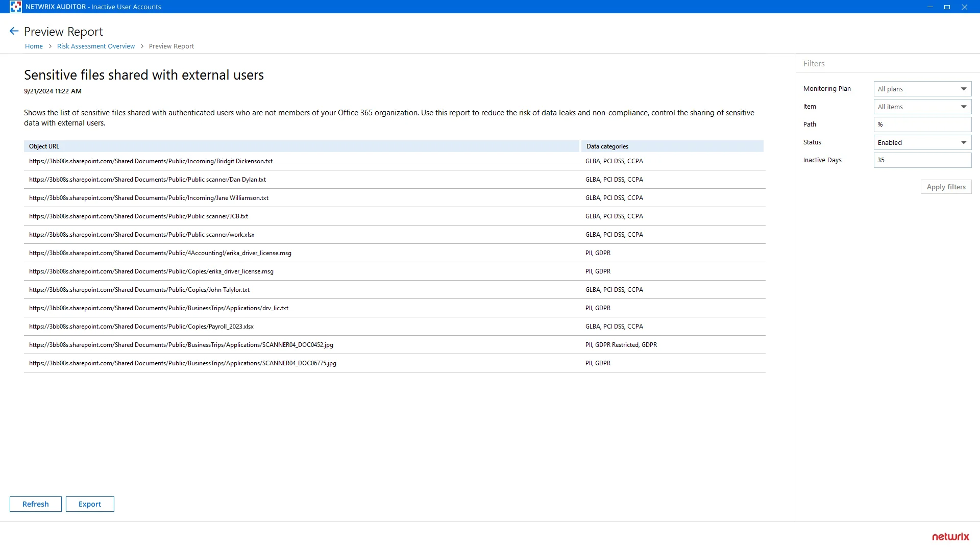The width and height of the screenshot is (980, 551).
Task: Open the Monitoring Plan dropdown
Action: point(922,89)
